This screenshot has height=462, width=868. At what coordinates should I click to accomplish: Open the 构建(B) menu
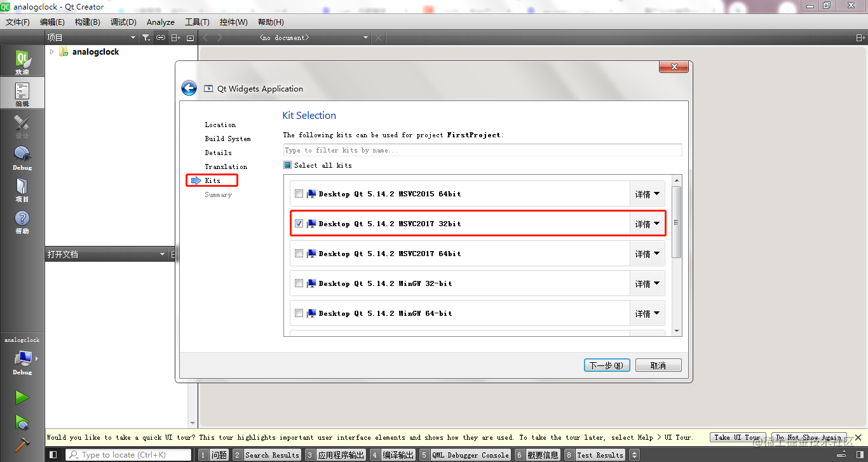[87, 22]
